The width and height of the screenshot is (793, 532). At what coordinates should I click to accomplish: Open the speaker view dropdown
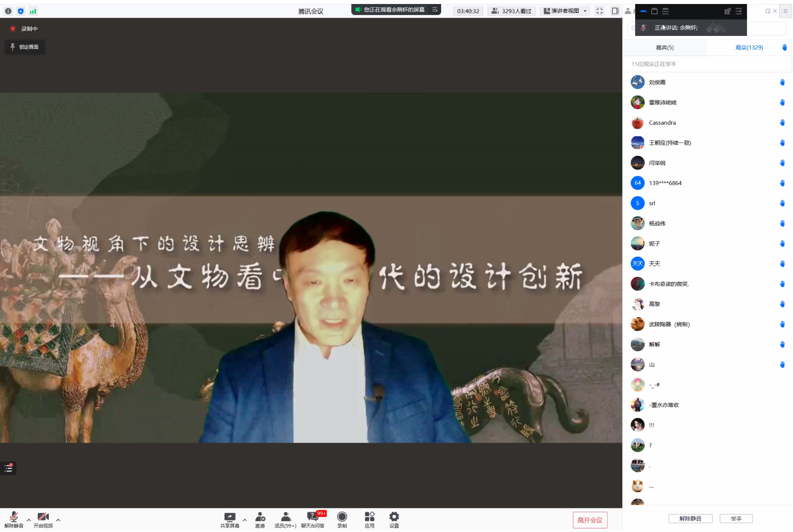coord(566,11)
